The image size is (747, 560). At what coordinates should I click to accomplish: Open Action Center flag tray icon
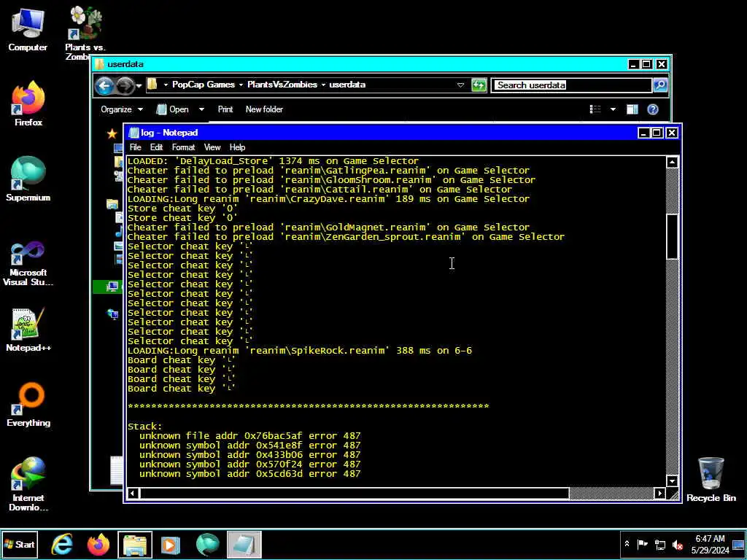click(x=642, y=544)
